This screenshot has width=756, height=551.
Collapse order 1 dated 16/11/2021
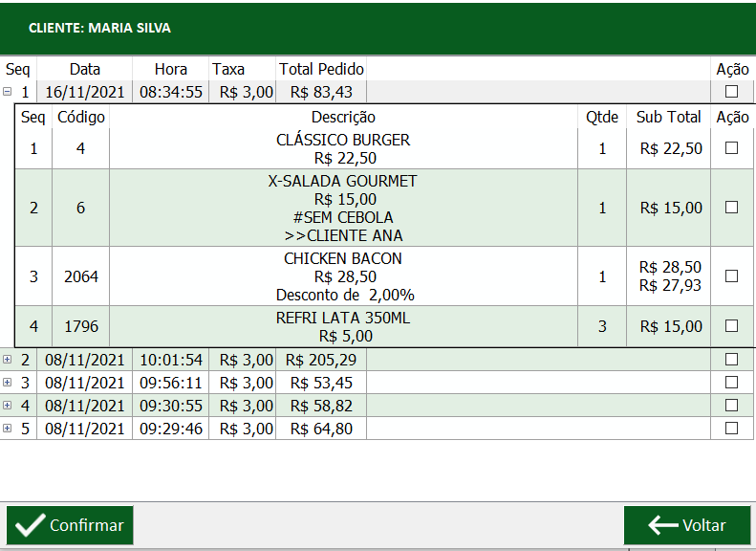pyautogui.click(x=8, y=92)
